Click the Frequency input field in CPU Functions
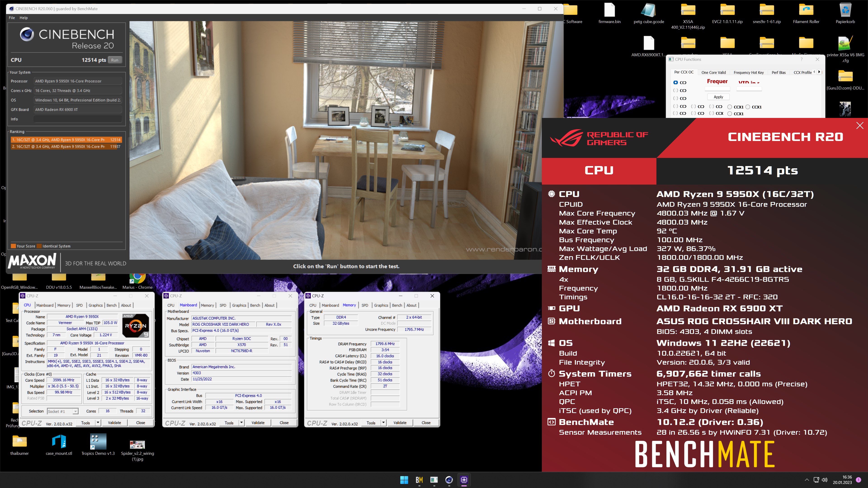The image size is (868, 488). [x=717, y=89]
